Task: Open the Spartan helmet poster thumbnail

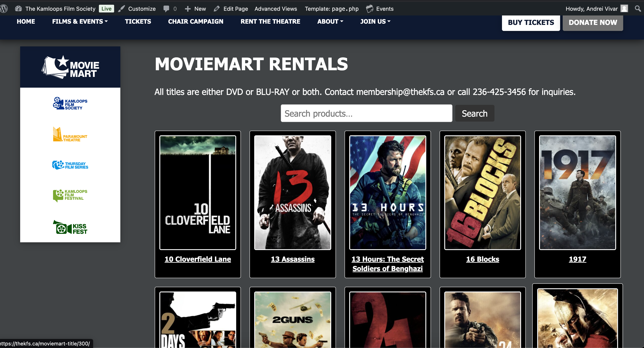Action: point(577,318)
